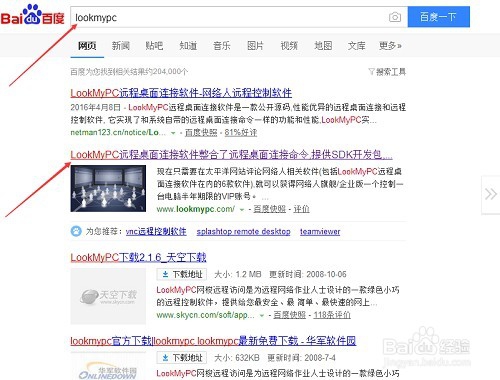View 81%好评 rating link
Image resolution: width=500 pixels, height=380 pixels.
pyautogui.click(x=241, y=133)
